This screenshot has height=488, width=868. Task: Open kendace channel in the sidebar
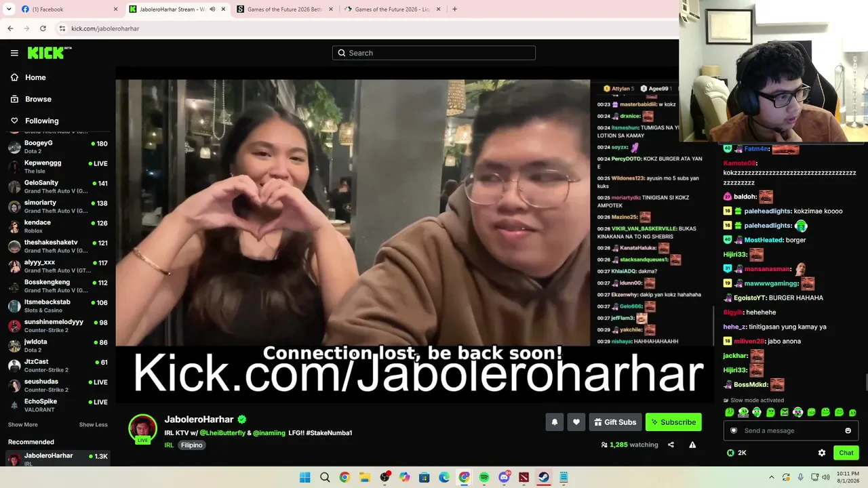(58, 226)
